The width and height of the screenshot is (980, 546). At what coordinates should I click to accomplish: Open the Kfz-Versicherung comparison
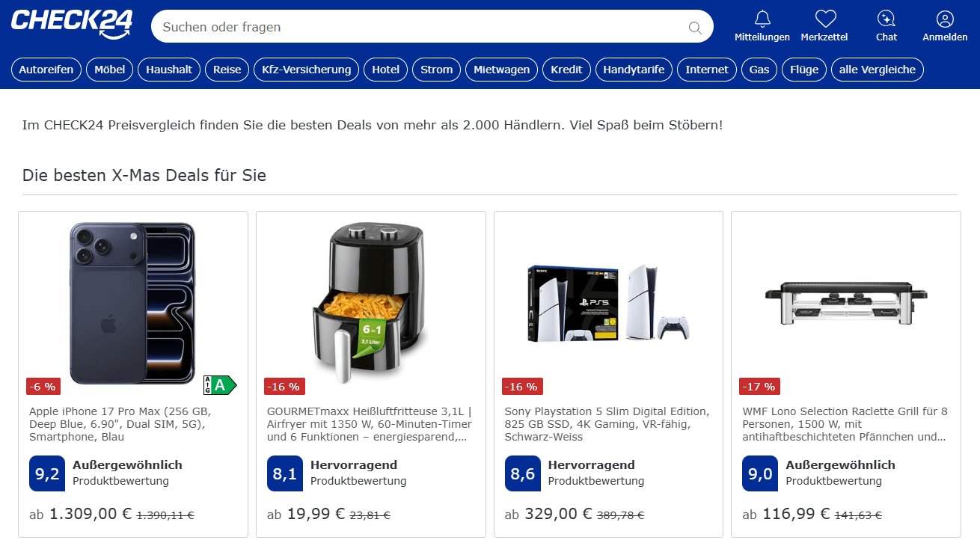click(306, 70)
